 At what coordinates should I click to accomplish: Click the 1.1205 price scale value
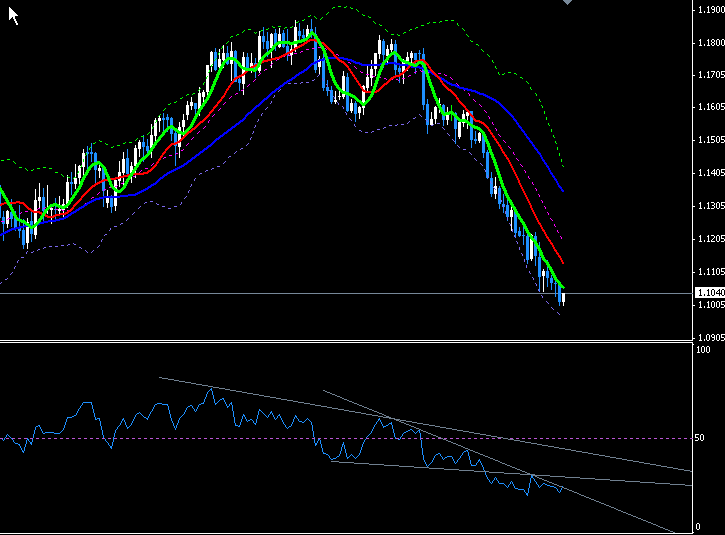pos(708,239)
